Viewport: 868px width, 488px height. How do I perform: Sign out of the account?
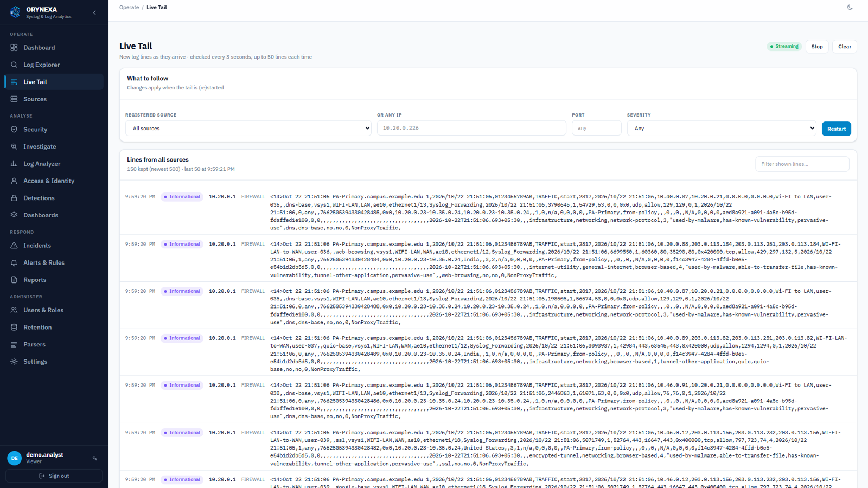click(54, 476)
